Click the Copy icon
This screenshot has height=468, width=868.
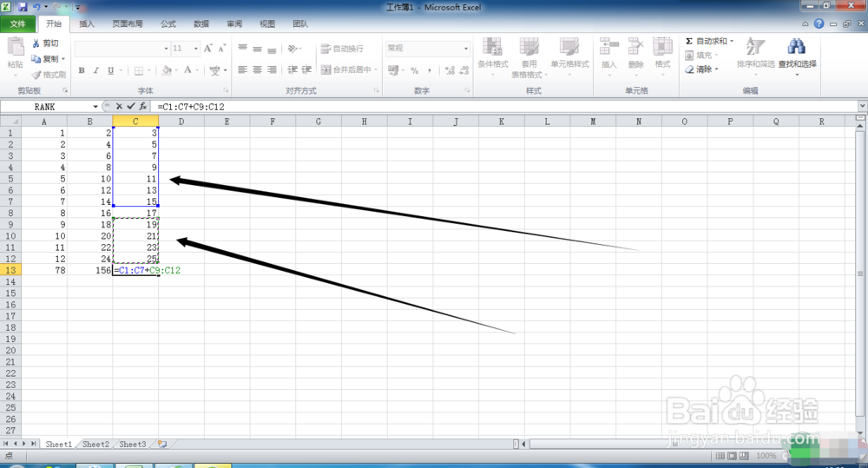pos(36,58)
